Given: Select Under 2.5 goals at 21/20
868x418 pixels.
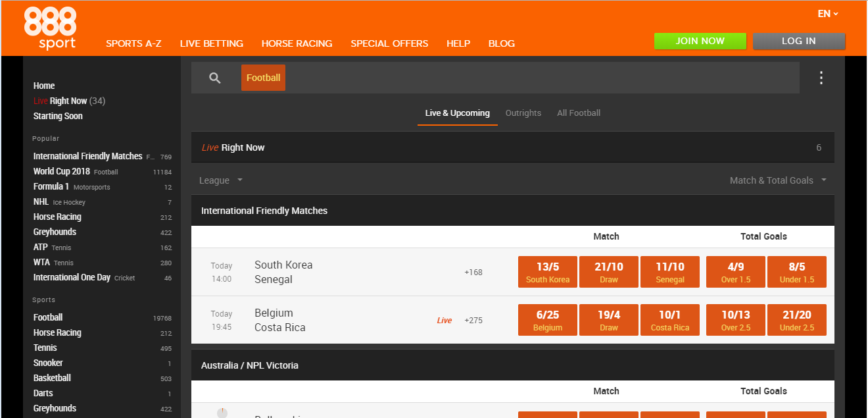Looking at the screenshot, I should click(x=797, y=320).
